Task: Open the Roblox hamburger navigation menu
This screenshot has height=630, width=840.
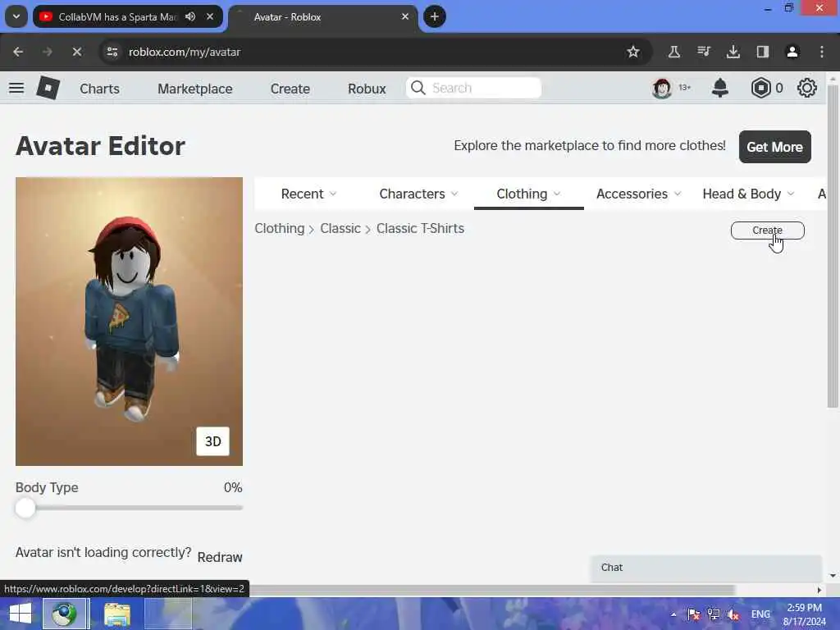Action: point(16,88)
